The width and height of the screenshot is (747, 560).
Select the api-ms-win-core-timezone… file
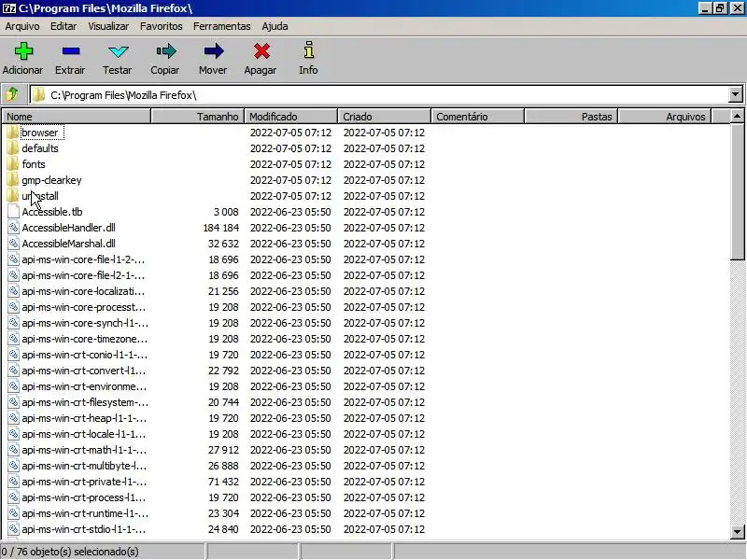pos(85,339)
